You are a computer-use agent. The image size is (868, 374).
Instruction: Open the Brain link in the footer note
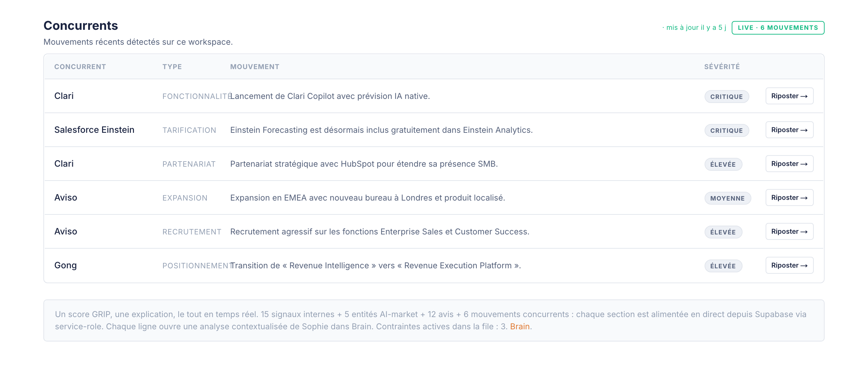pos(520,326)
